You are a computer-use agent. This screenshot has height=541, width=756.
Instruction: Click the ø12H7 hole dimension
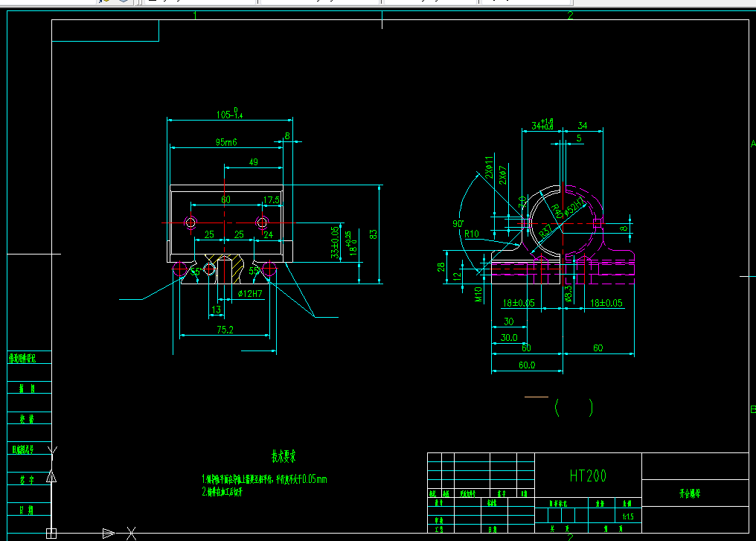point(250,293)
